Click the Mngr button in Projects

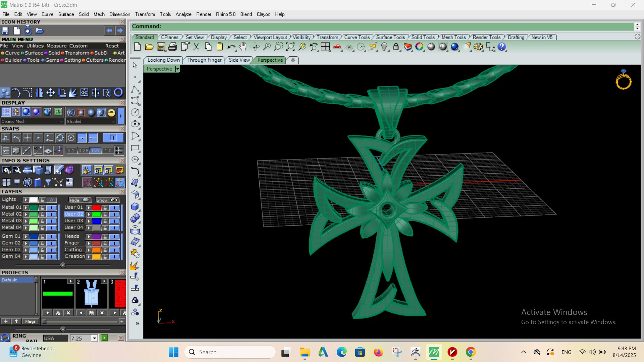30,321
